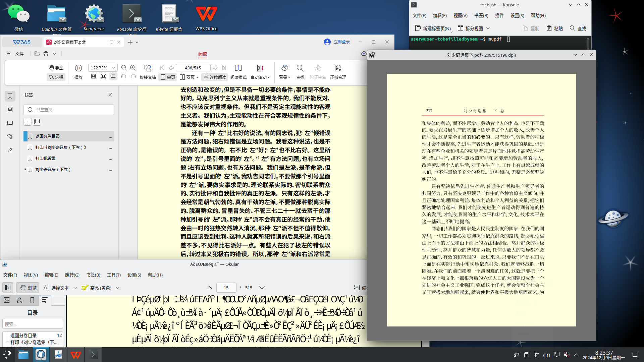Image resolution: width=644 pixels, height=362 pixels.
Task: Expand the 刘少奇选集（下卷）bookmark tree item
Action: click(25, 169)
